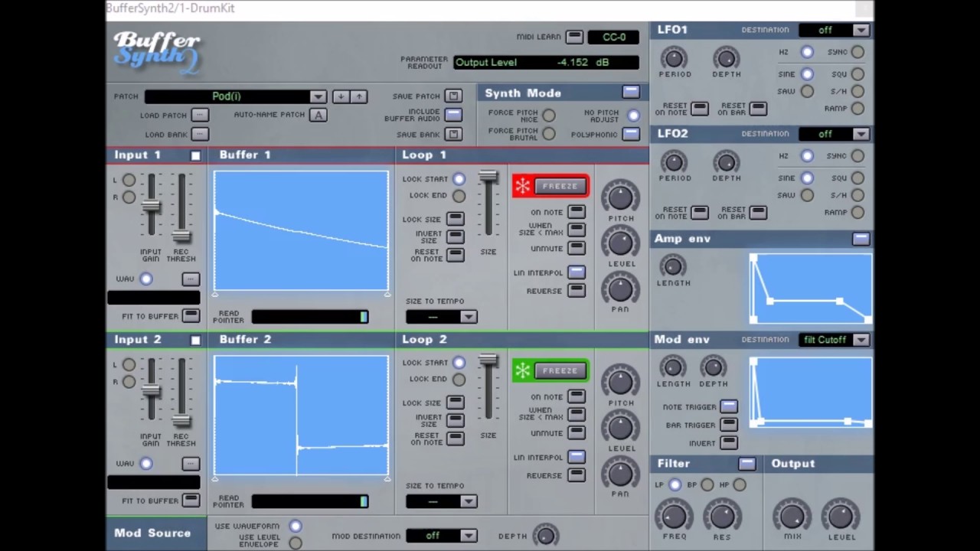Screen dimensions: 980x551
Task: Click the Loop 1 red Freeze button
Action: pos(560,186)
